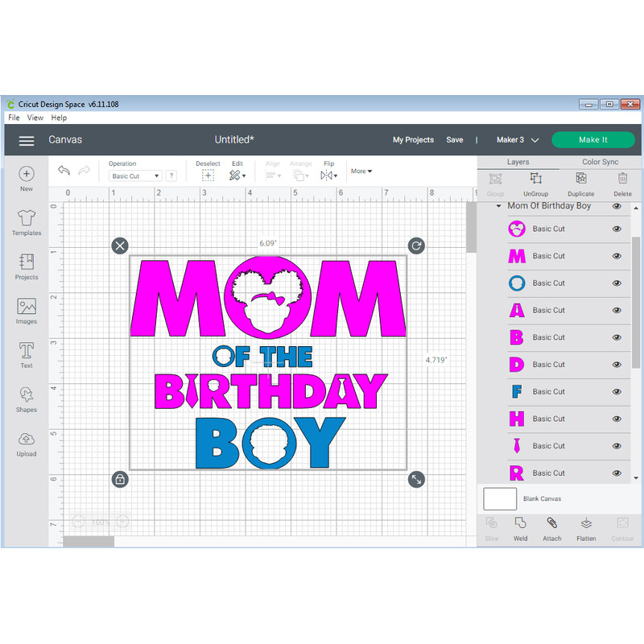
Task: Toggle visibility of the tie layer
Action: [x=617, y=445]
